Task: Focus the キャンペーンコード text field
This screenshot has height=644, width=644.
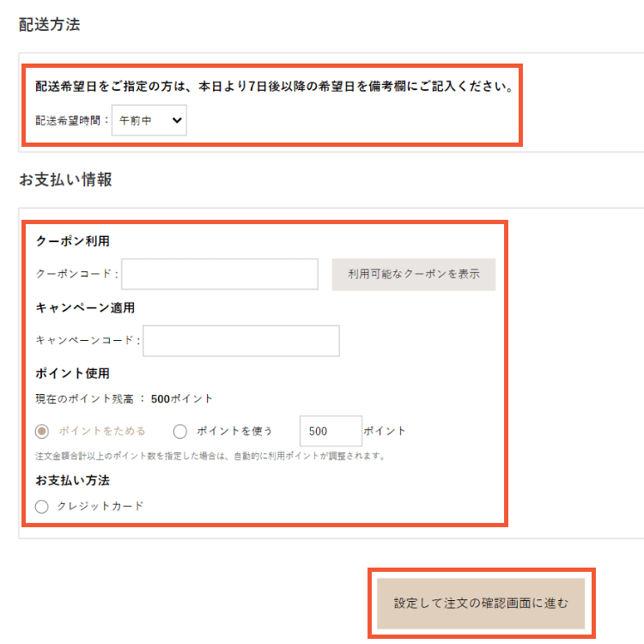Action: (241, 340)
